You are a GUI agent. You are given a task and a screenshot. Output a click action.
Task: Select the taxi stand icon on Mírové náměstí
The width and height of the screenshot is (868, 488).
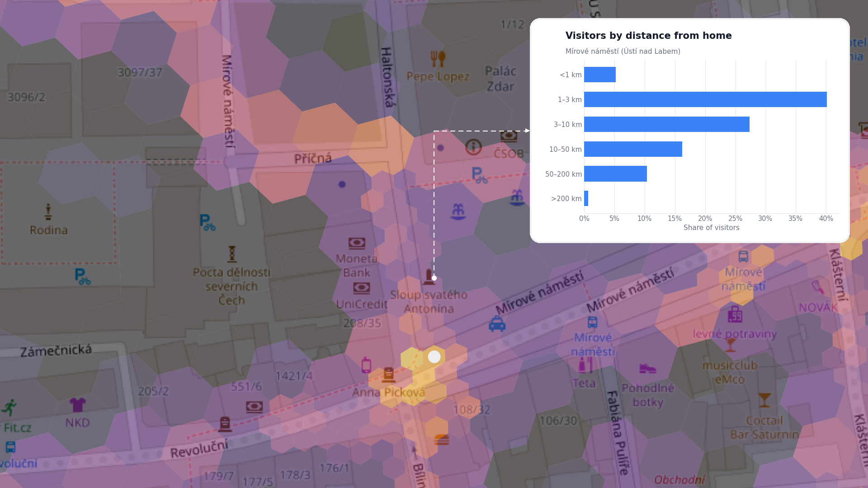pos(497,324)
